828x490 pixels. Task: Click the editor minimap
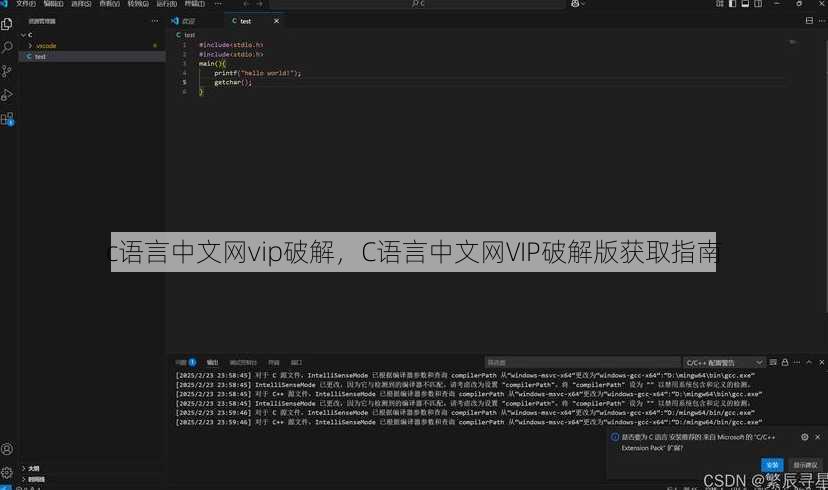point(793,42)
